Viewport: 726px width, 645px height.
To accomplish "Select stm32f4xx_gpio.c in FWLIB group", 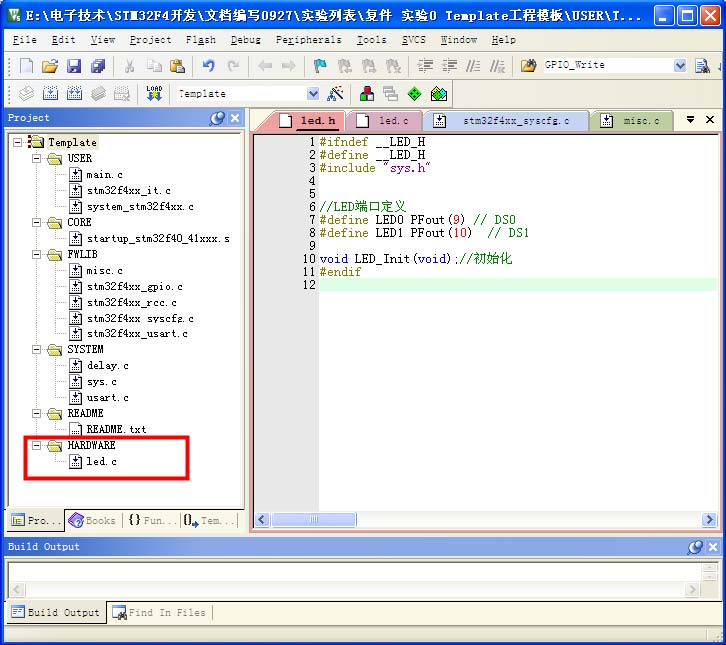I will (x=126, y=287).
